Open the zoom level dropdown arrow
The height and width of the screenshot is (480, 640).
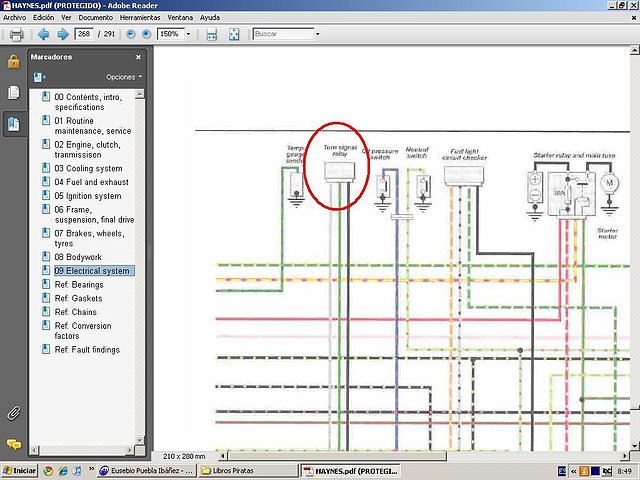(x=189, y=34)
